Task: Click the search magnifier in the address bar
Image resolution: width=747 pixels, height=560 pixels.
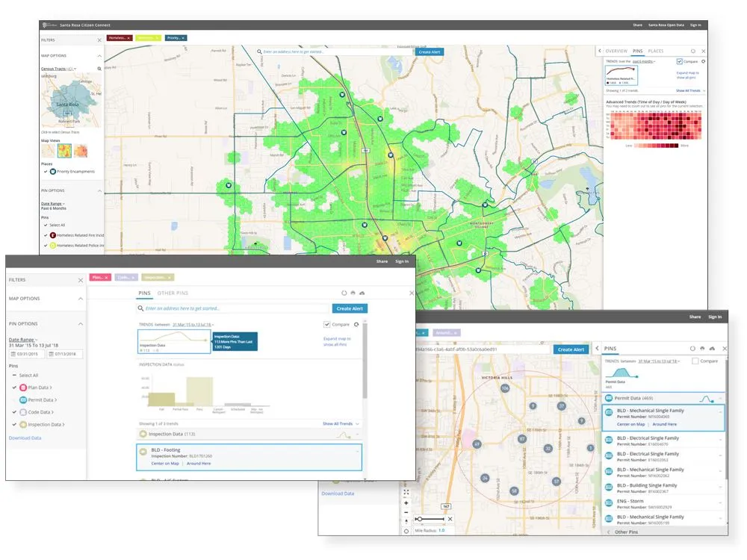Action: [140, 308]
